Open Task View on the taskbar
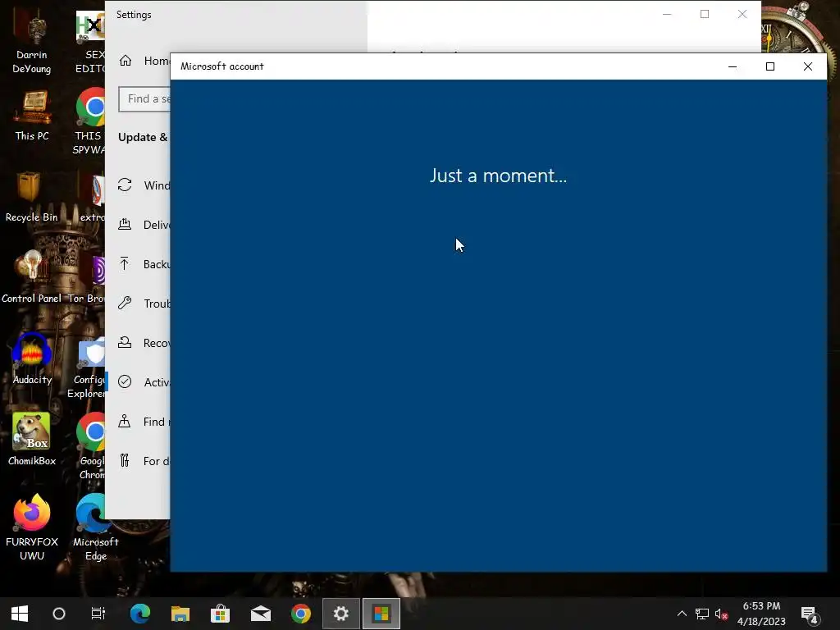The image size is (840, 630). (x=98, y=614)
